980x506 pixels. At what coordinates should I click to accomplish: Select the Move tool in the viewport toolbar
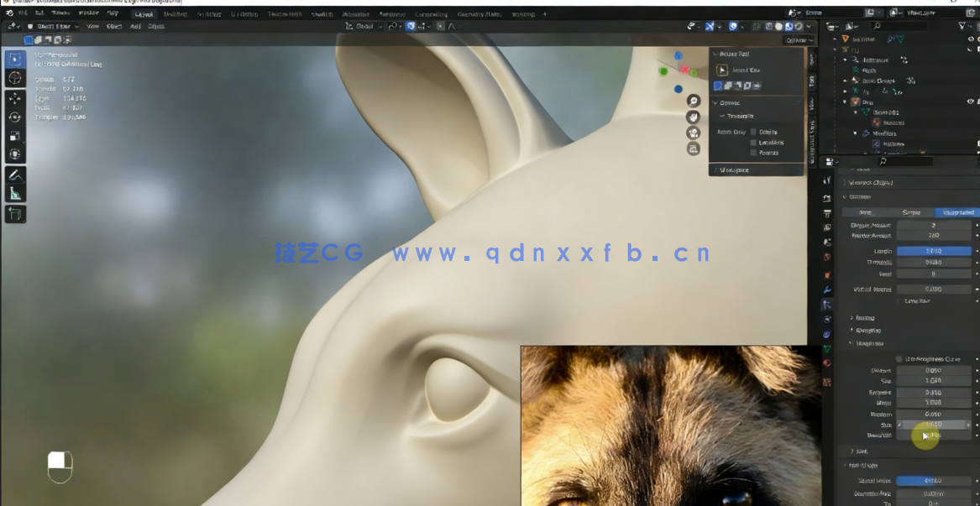13,98
